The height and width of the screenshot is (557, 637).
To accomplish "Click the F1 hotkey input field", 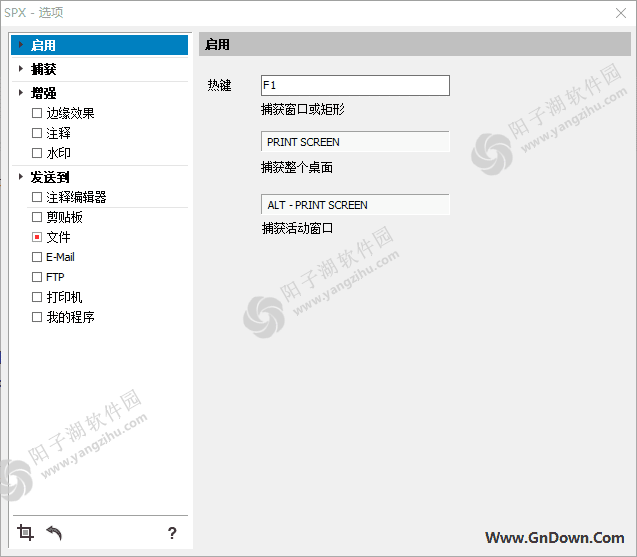I will (x=355, y=85).
